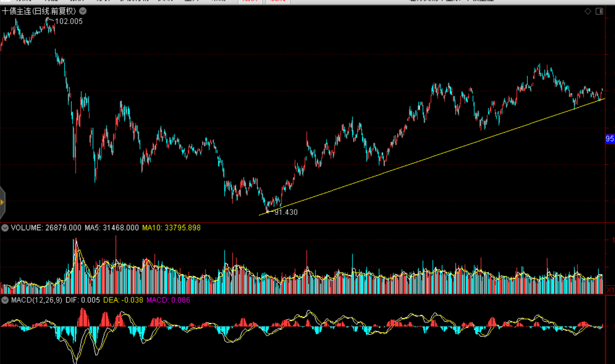Click the yellow DEA value label
Viewport: 615px width, 364px height.
coord(123,300)
